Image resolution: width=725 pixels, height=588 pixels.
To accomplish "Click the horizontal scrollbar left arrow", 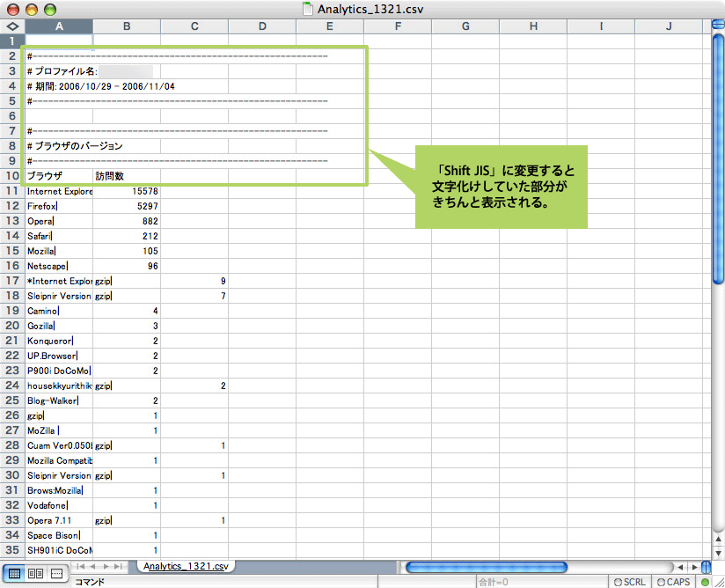I will pyautogui.click(x=681, y=566).
